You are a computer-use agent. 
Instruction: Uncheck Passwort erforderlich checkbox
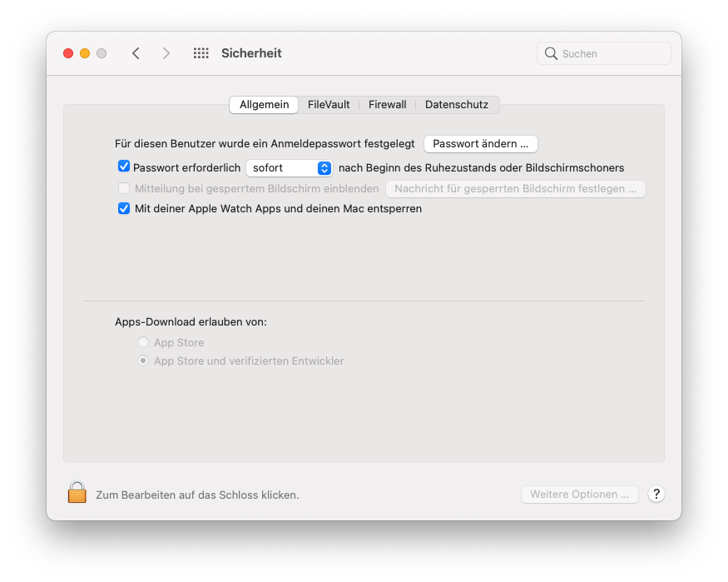[124, 167]
